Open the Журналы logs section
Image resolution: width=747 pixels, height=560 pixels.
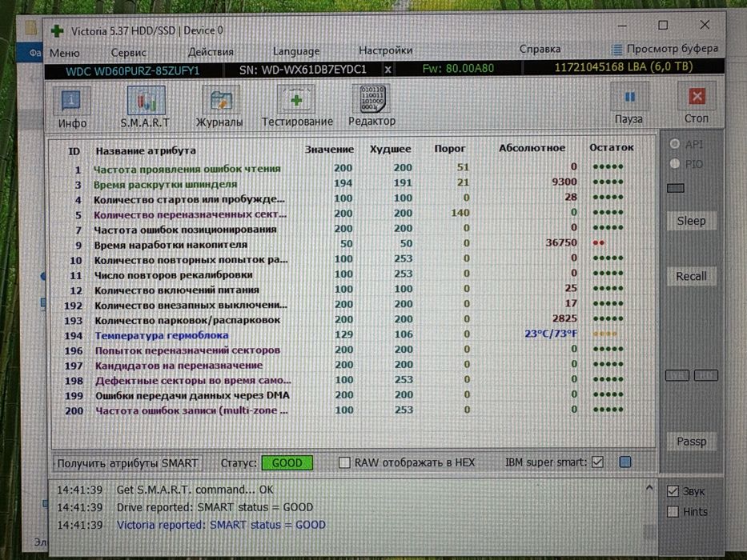tap(219, 106)
